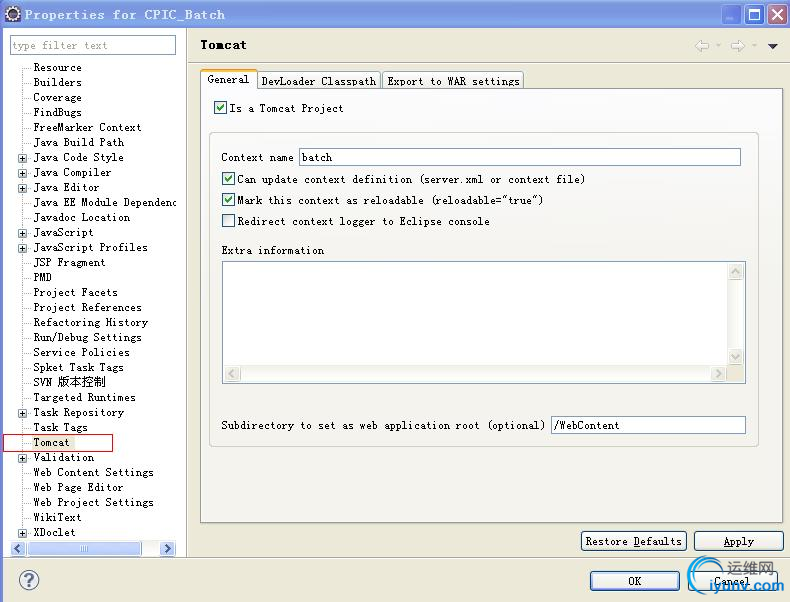Expand the Java Editor node

22,188
